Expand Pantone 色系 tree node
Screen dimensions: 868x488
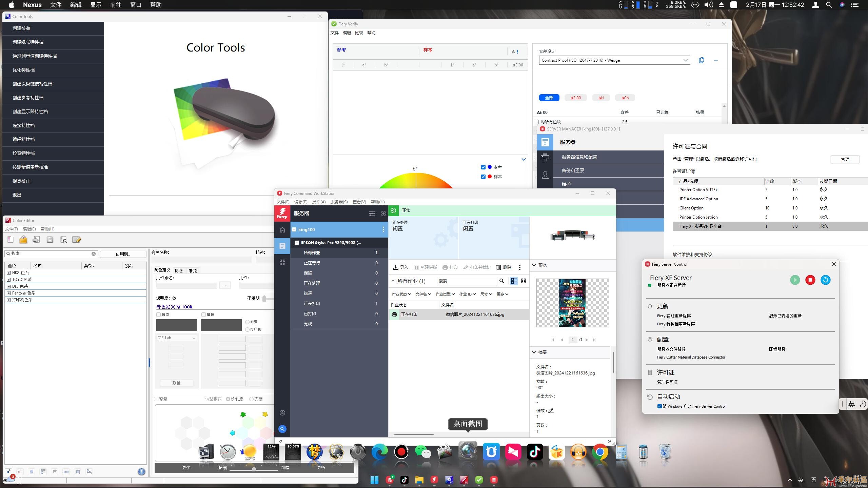click(x=9, y=293)
